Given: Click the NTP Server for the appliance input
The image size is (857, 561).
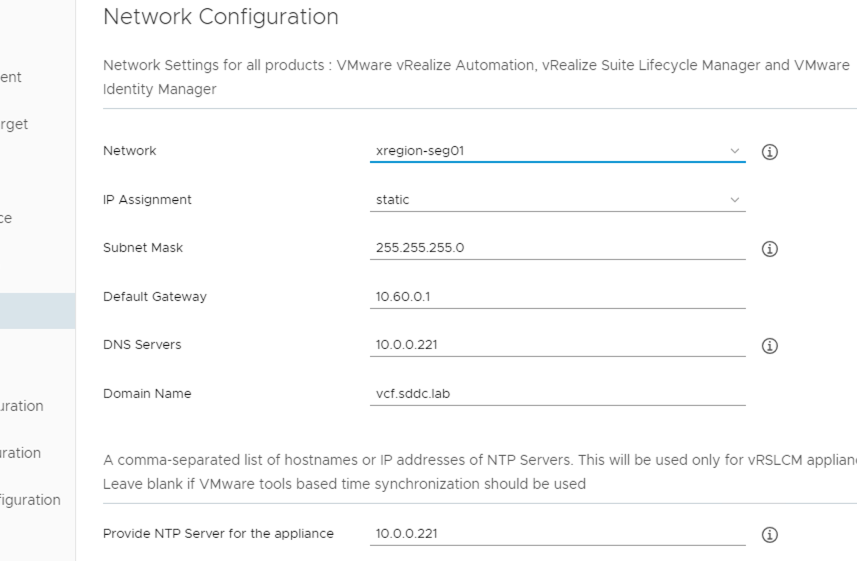Looking at the screenshot, I should (557, 534).
